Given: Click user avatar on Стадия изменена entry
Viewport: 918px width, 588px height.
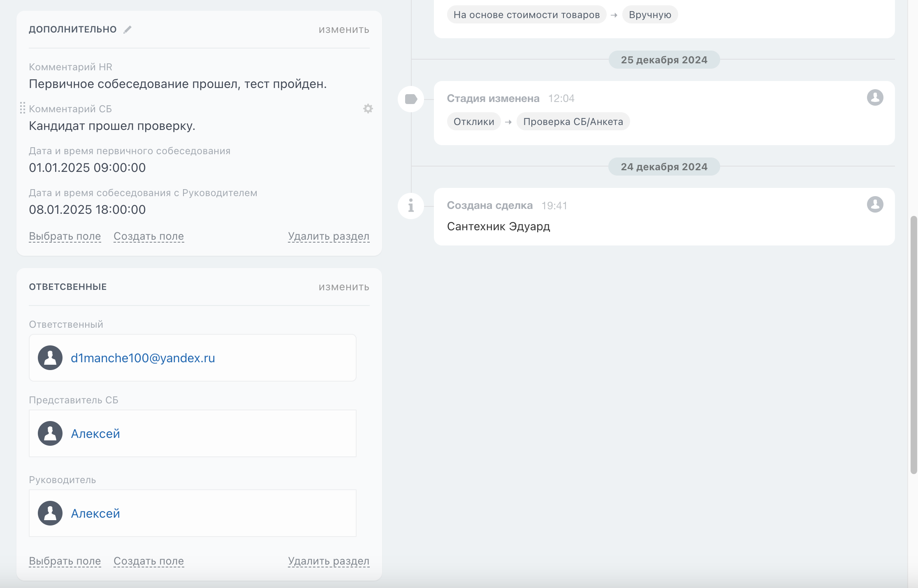Looking at the screenshot, I should click(875, 98).
